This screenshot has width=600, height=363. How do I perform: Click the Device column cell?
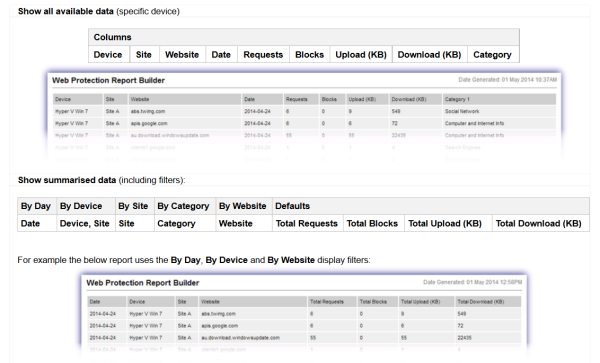click(x=109, y=55)
